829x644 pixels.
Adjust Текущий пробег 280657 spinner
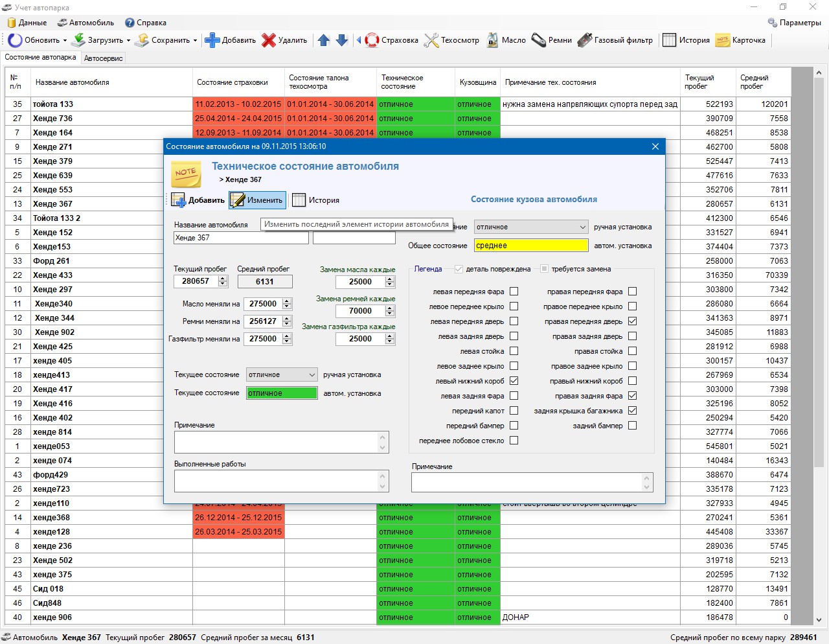click(223, 281)
